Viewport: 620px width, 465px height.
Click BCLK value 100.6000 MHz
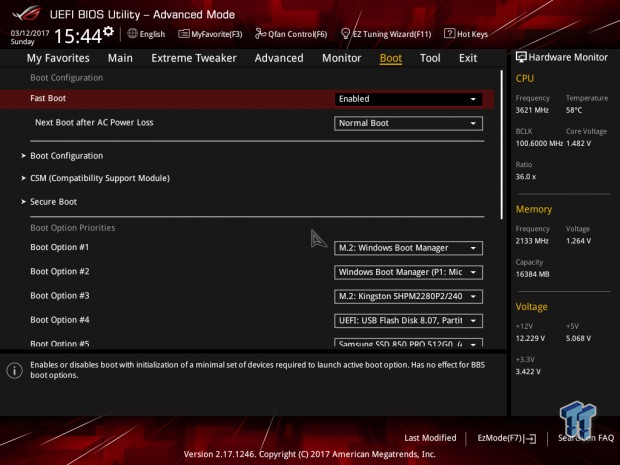click(x=539, y=144)
